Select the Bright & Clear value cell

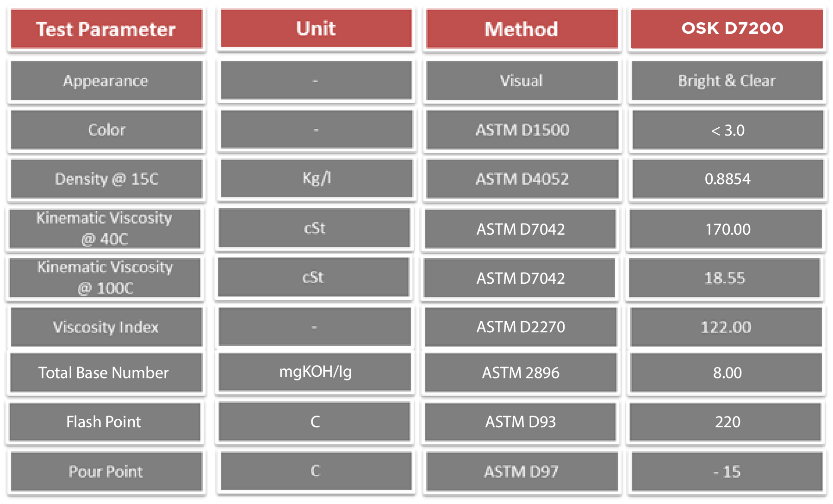[x=727, y=81]
